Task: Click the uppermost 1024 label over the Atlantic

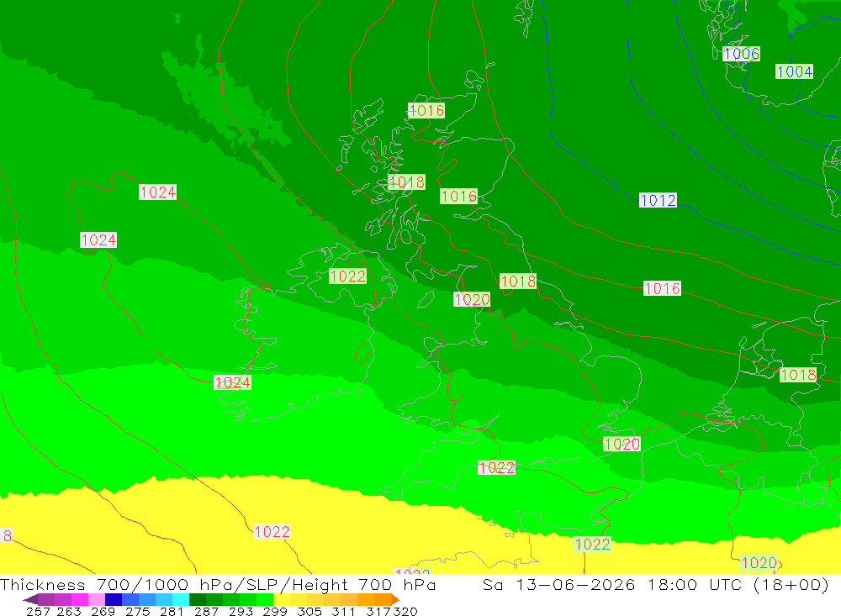Action: click(x=158, y=192)
